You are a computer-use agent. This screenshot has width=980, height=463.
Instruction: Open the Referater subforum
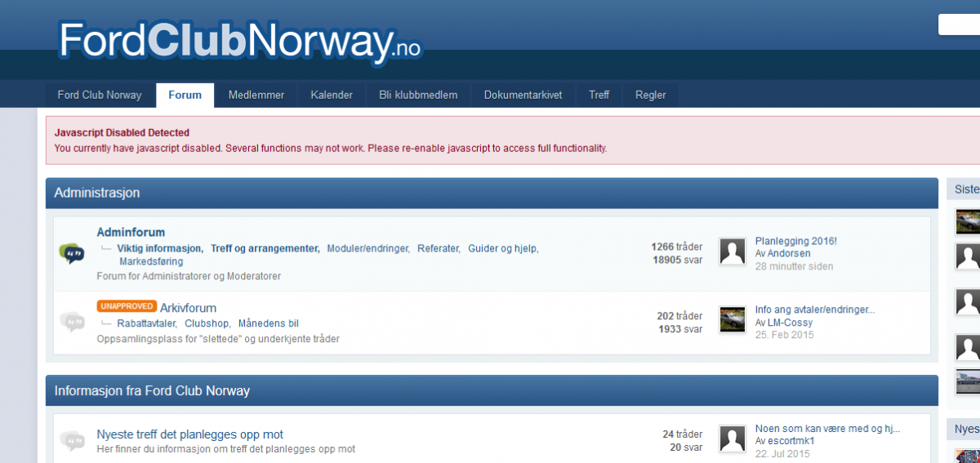click(x=439, y=248)
